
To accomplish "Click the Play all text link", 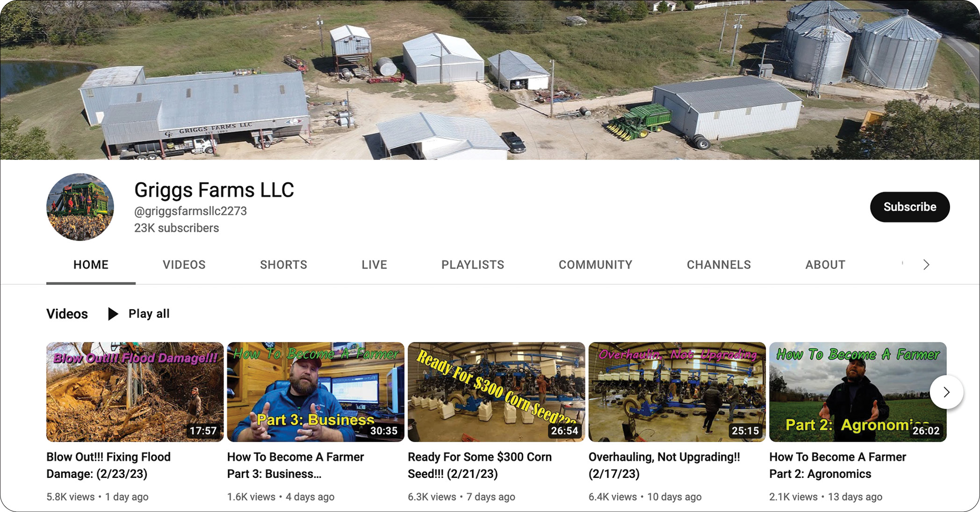I will click(x=149, y=314).
